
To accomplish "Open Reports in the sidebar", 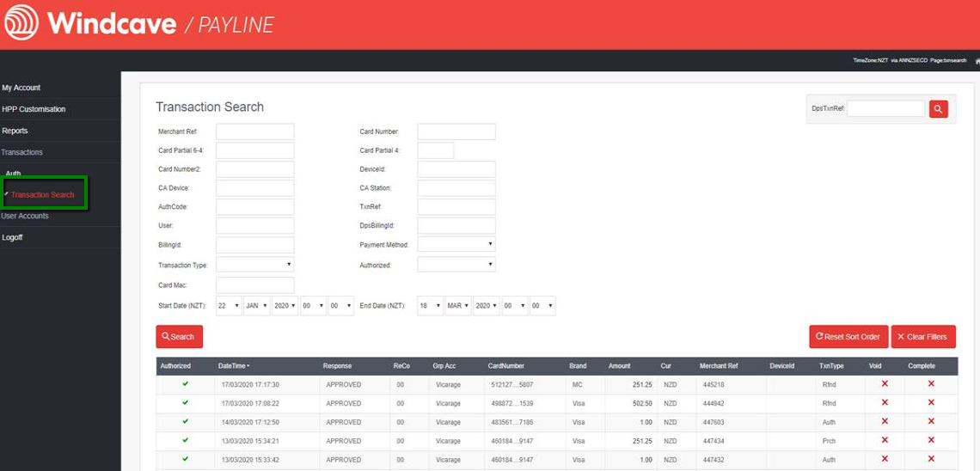I will pos(15,131).
